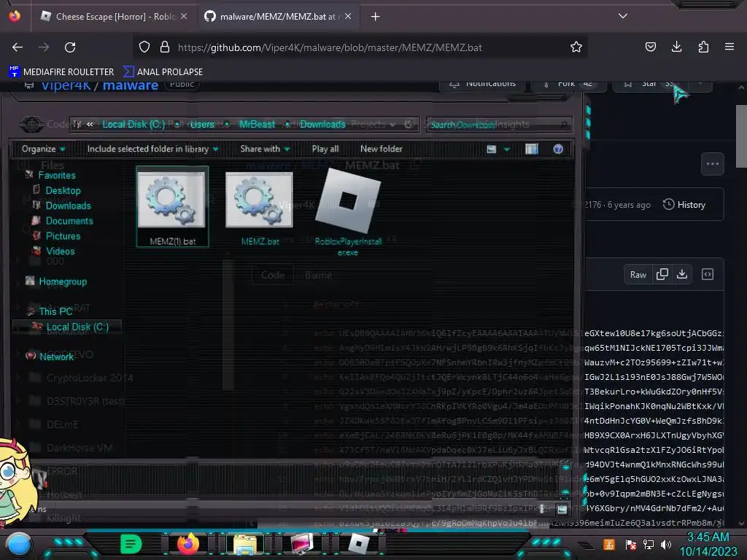This screenshot has width=747, height=560.
Task: Bookmark this page with star icon
Action: (x=576, y=47)
